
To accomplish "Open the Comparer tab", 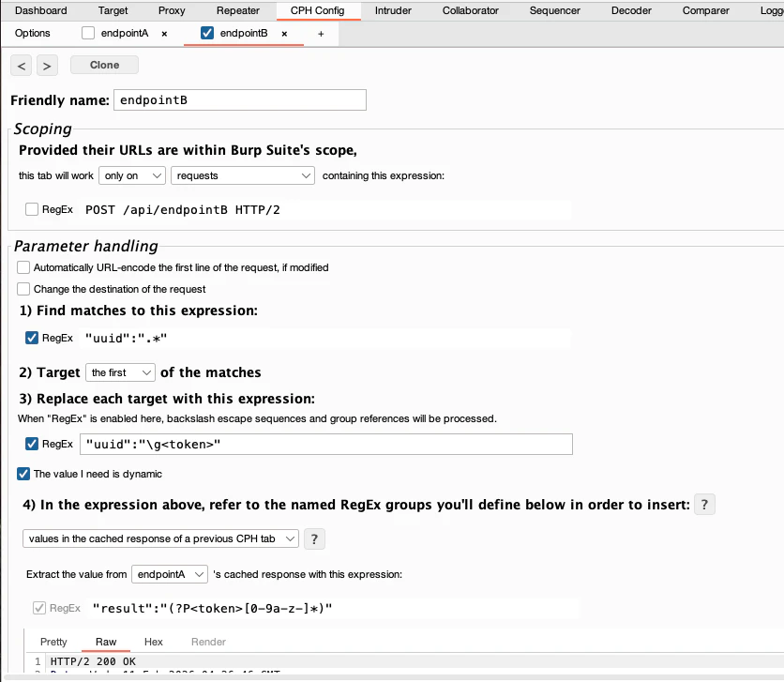I will [x=706, y=10].
